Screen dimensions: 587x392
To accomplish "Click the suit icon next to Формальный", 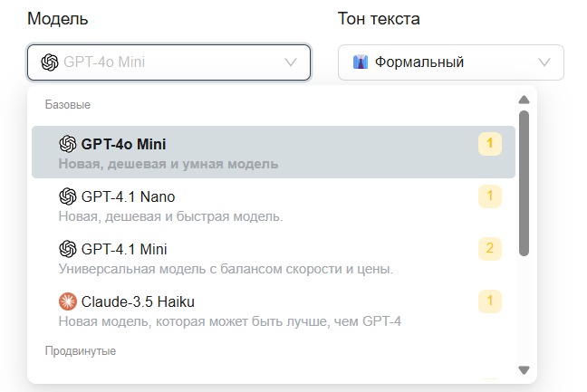I will coord(361,62).
